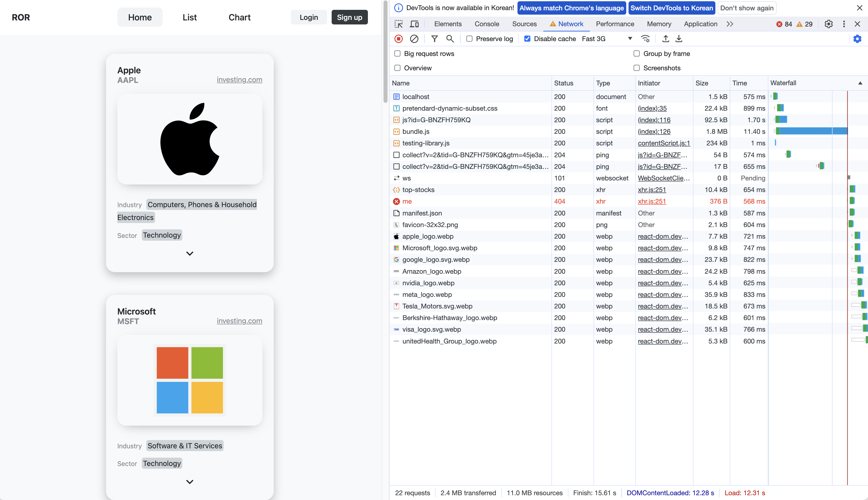Screen dimensions: 868x500
Task: Click the Export HAR icon in toolbar
Action: coord(679,39)
